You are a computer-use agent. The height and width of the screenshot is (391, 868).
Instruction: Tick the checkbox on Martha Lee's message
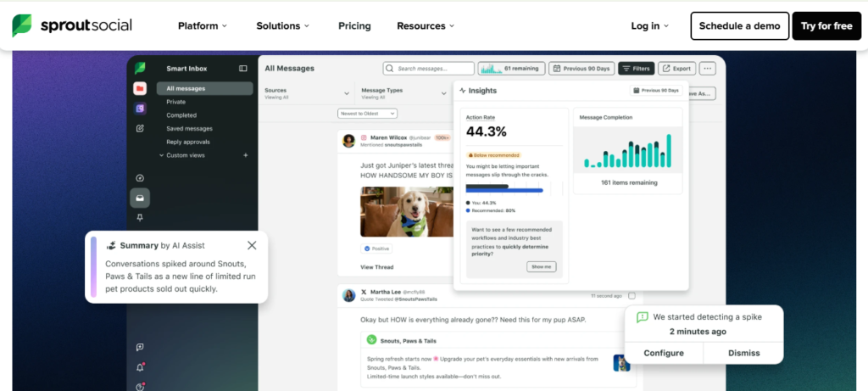pos(632,296)
